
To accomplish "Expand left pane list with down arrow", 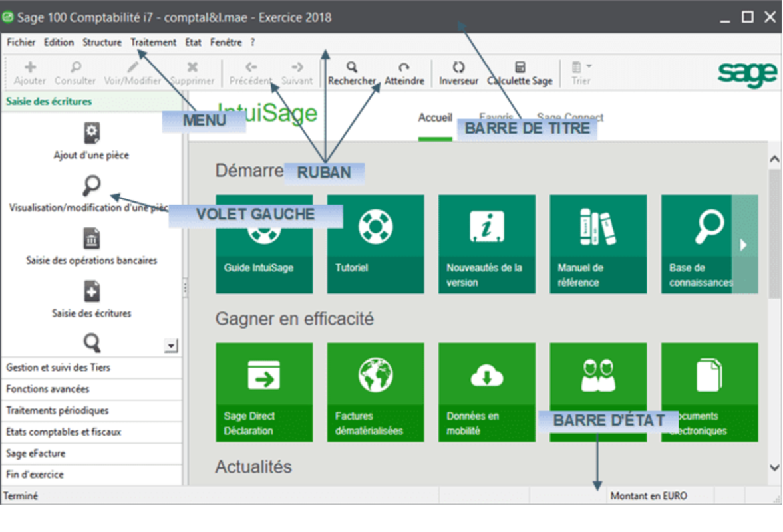I will 171,345.
